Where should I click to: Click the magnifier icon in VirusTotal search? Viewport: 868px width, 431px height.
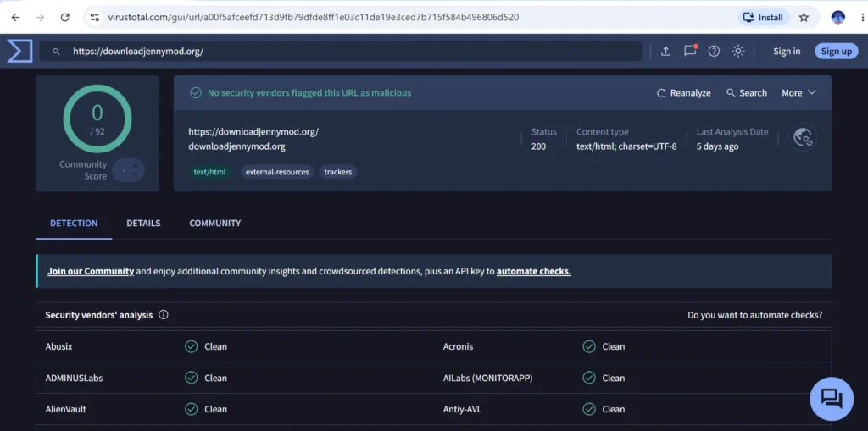point(56,52)
